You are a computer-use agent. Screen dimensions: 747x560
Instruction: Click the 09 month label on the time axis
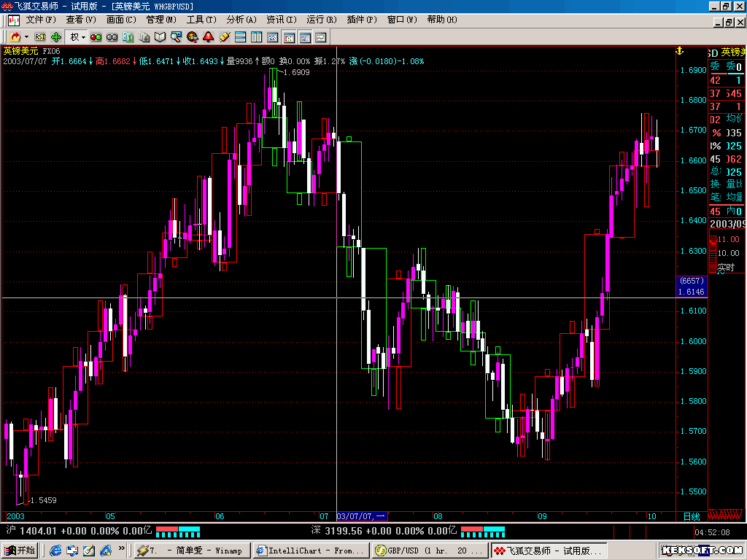[542, 516]
